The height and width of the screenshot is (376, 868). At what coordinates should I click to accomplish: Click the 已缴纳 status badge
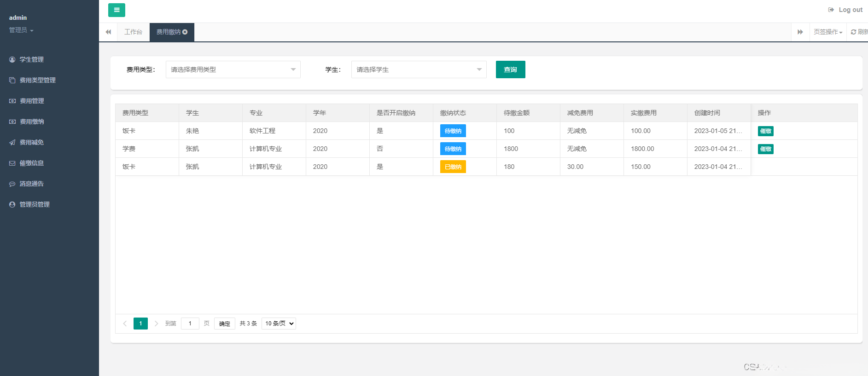point(453,167)
